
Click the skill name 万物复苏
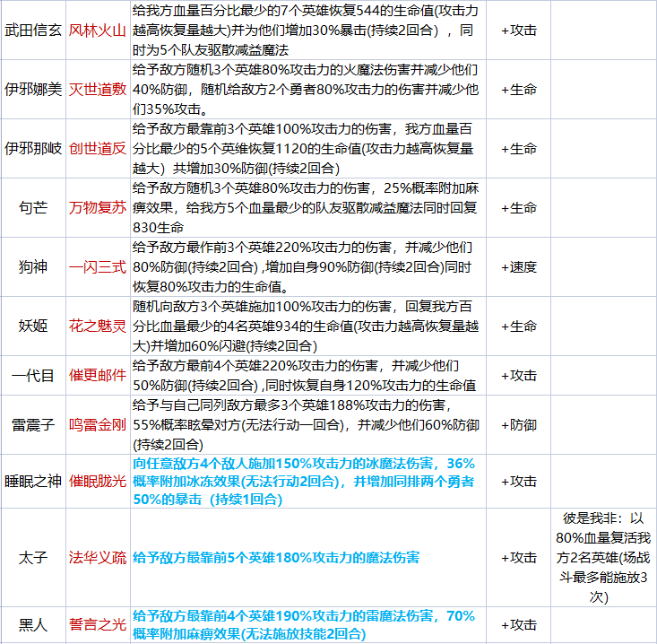tap(98, 207)
